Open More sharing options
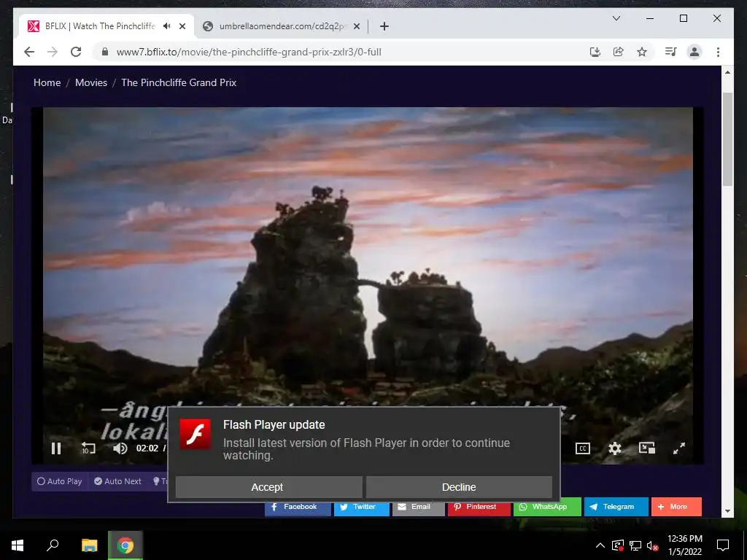The width and height of the screenshot is (747, 560). point(676,507)
